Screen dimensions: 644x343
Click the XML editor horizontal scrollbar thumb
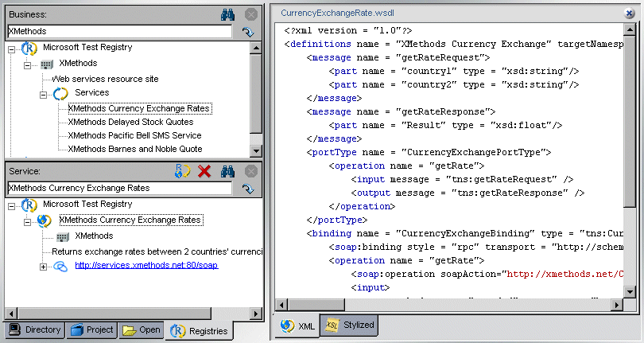pos(316,305)
